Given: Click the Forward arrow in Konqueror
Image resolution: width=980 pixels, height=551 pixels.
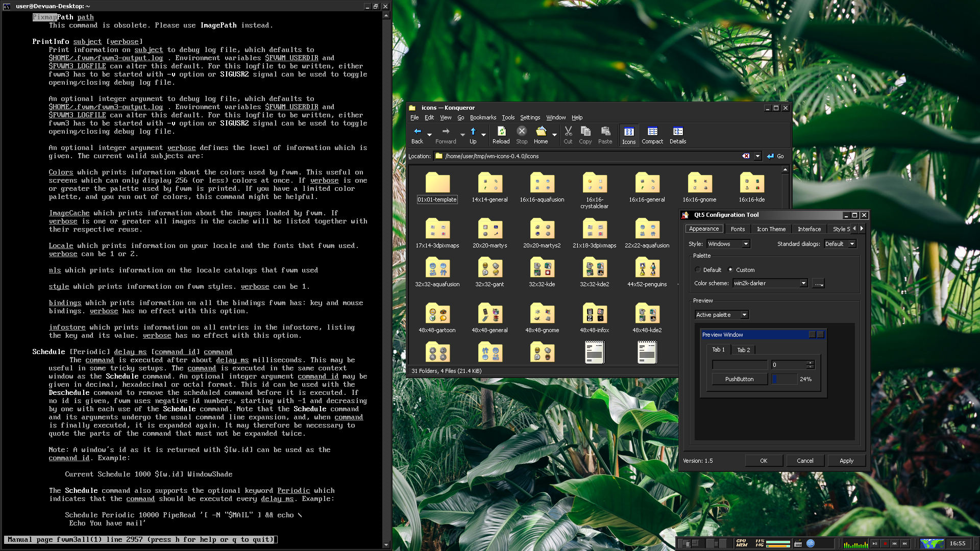Looking at the screenshot, I should [x=446, y=135].
